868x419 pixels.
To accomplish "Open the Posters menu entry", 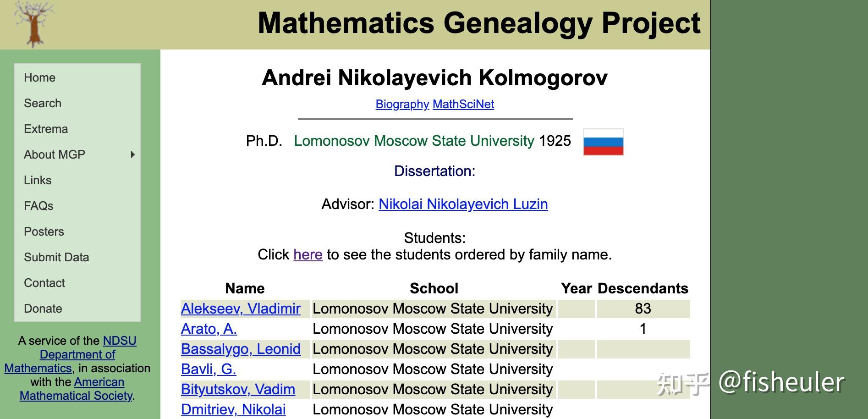I will coord(44,232).
